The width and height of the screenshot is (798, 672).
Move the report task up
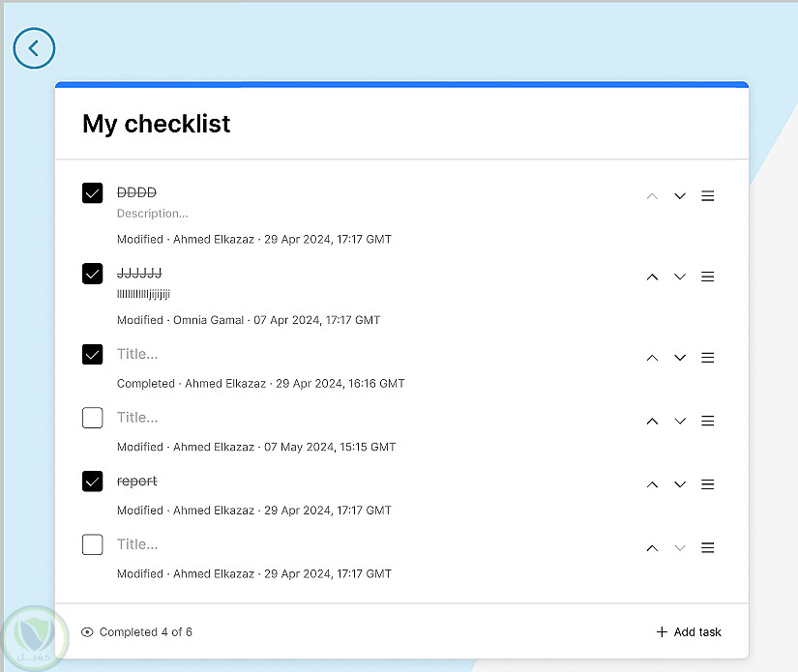(652, 484)
